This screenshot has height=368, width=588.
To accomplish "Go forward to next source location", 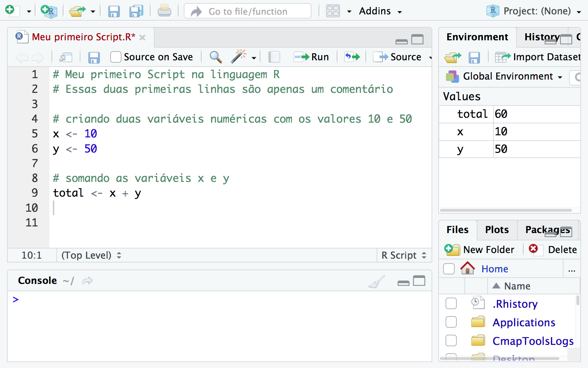I will tap(38, 57).
